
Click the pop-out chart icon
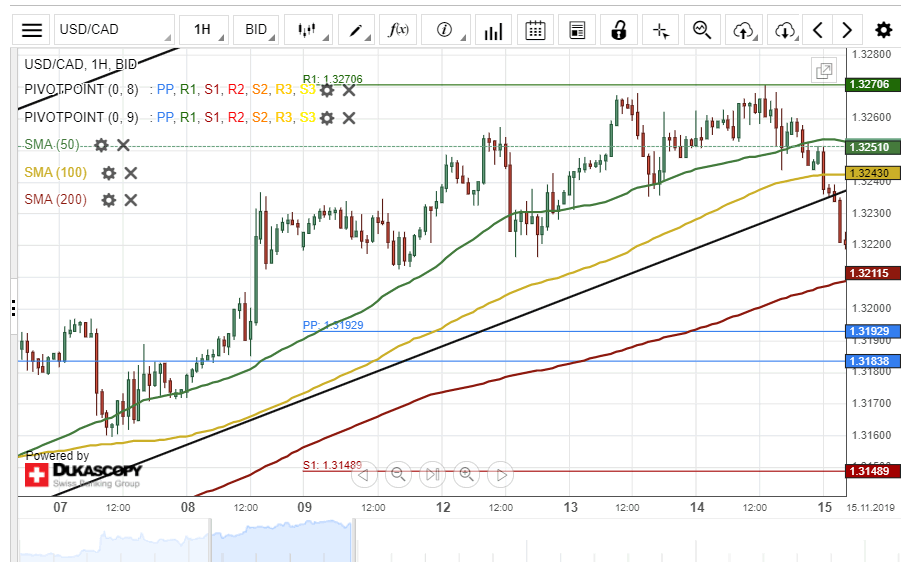click(x=824, y=71)
